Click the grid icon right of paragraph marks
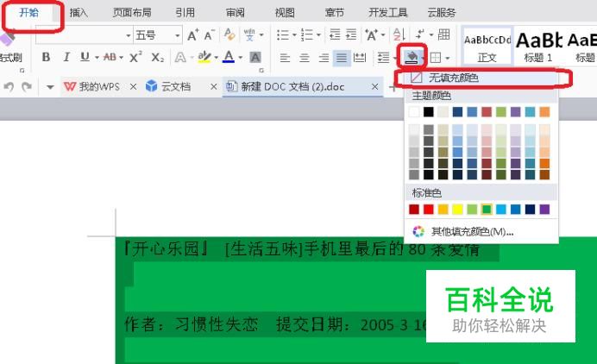Image resolution: width=597 pixels, height=364 pixels. click(444, 35)
